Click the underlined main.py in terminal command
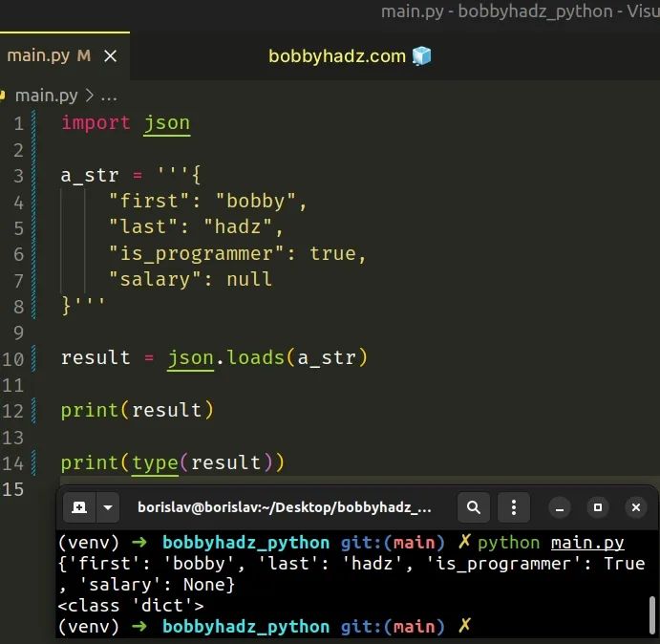The width and height of the screenshot is (660, 644). coord(587,543)
